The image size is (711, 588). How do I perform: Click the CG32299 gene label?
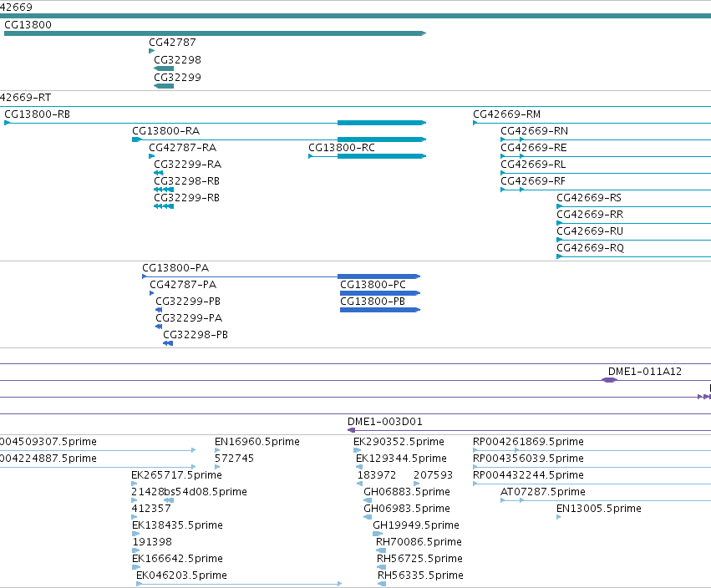click(177, 78)
